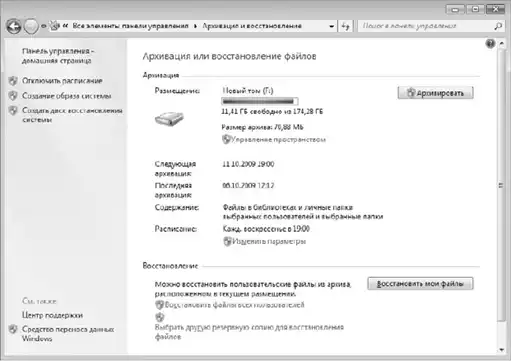This screenshot has height=361, width=511.
Task: Open 'Средство переноса данных Windows' link
Action: [68, 334]
